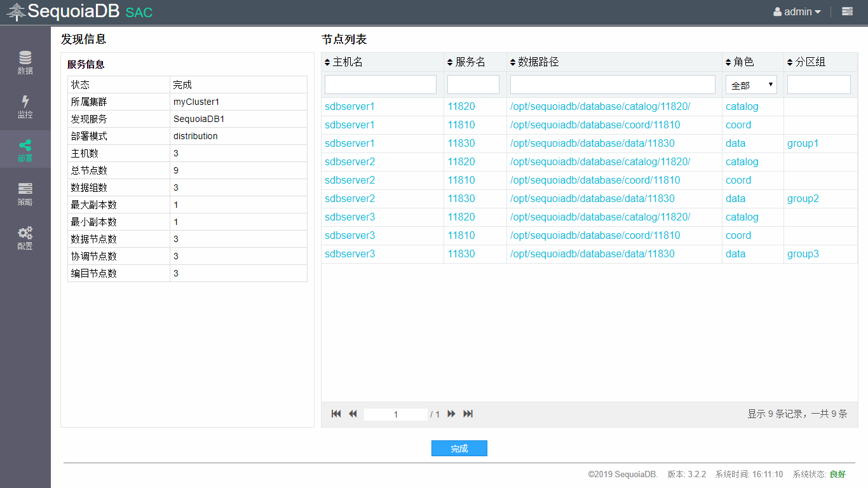Click the SAC label beside the logo
868x488 pixels.
139,13
